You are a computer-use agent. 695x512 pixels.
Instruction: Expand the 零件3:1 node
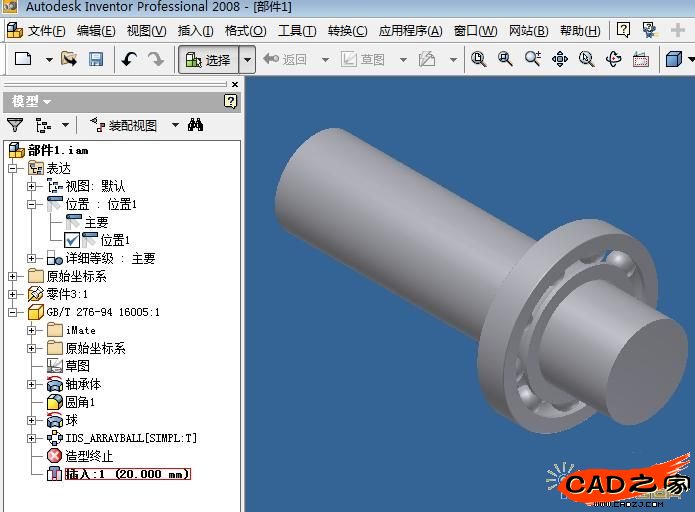coord(12,294)
